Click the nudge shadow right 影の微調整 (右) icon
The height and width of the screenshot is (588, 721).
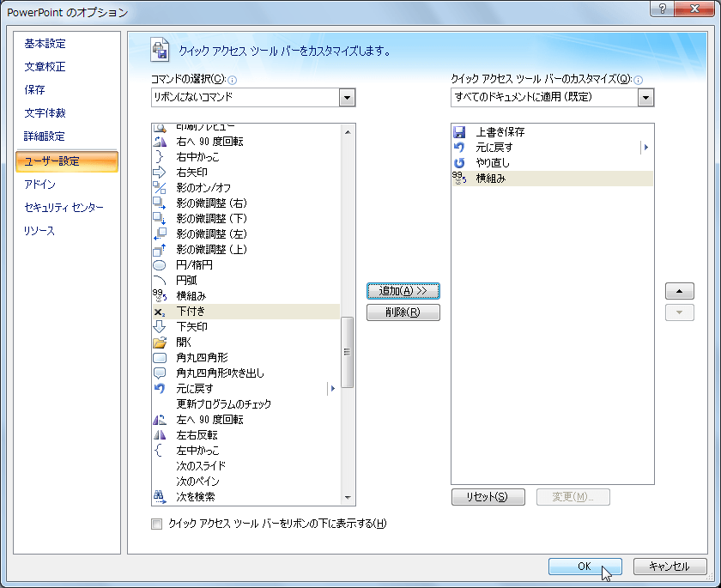click(160, 203)
